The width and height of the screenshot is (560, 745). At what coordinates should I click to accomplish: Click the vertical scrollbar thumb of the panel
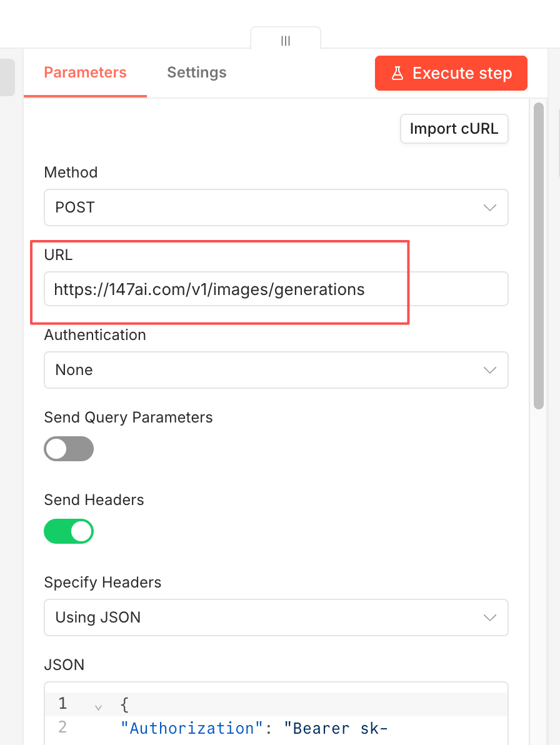point(538,256)
